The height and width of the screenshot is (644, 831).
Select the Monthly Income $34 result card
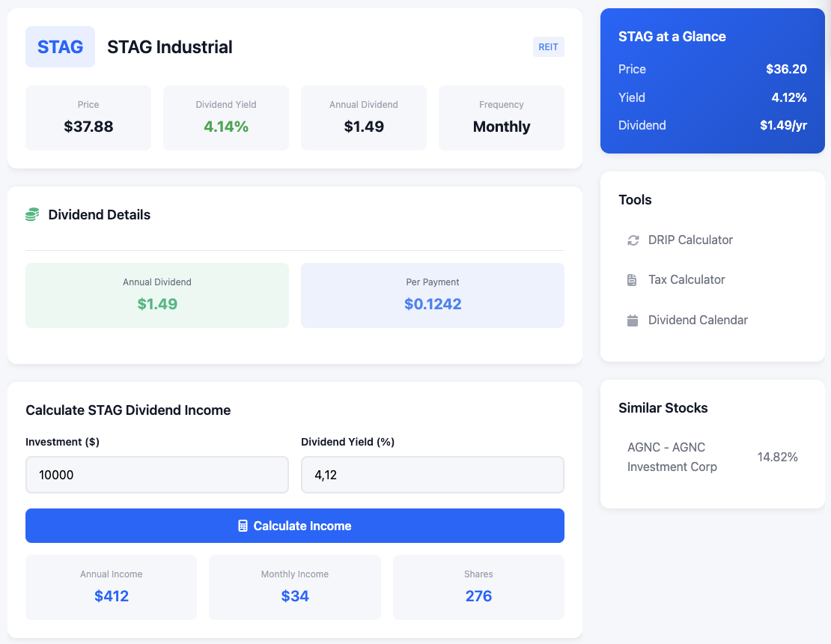(294, 587)
